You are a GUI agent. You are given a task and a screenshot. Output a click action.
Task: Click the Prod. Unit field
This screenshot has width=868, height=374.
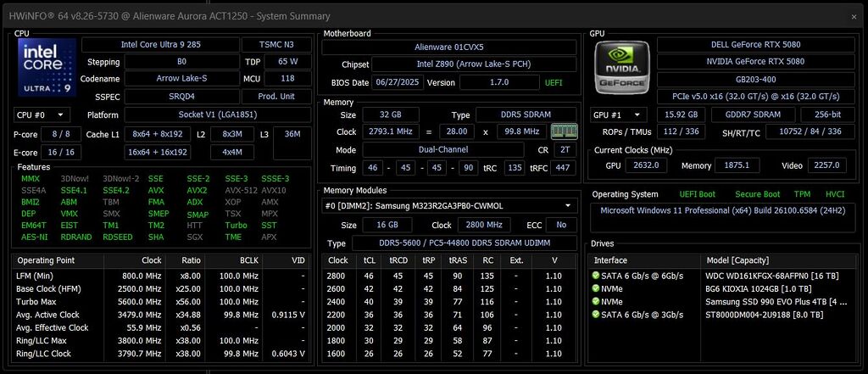(277, 97)
